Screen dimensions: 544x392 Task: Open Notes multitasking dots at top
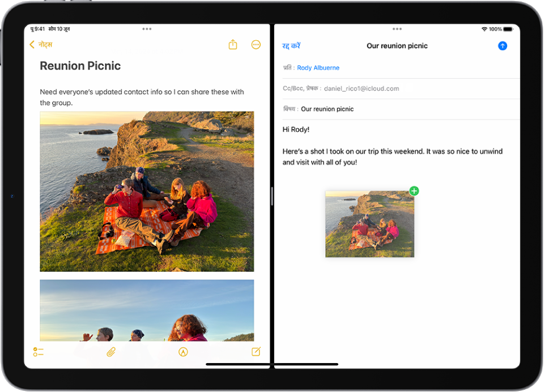(147, 29)
